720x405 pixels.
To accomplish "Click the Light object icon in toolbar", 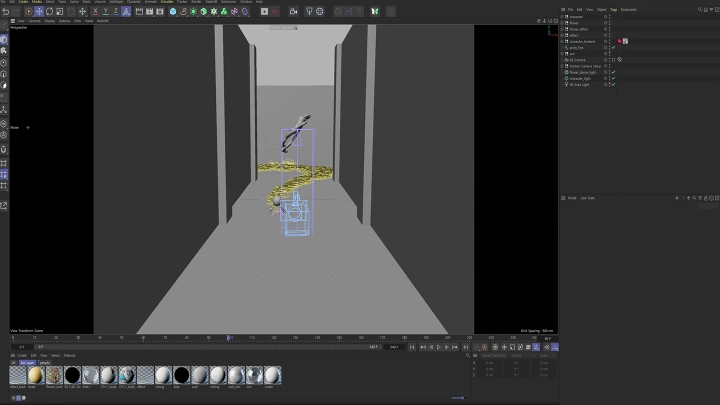I will pos(309,11).
